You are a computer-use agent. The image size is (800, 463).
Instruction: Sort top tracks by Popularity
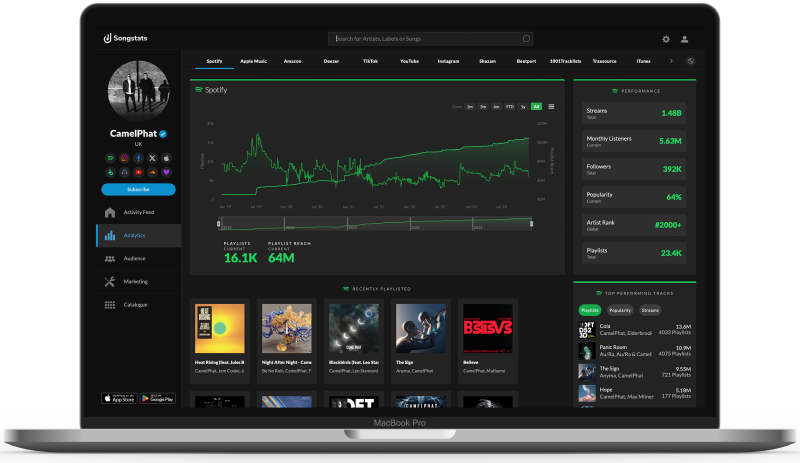(x=620, y=310)
